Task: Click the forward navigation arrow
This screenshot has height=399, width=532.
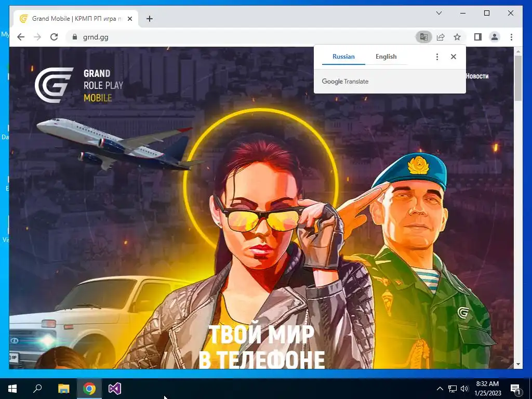Action: [x=37, y=37]
